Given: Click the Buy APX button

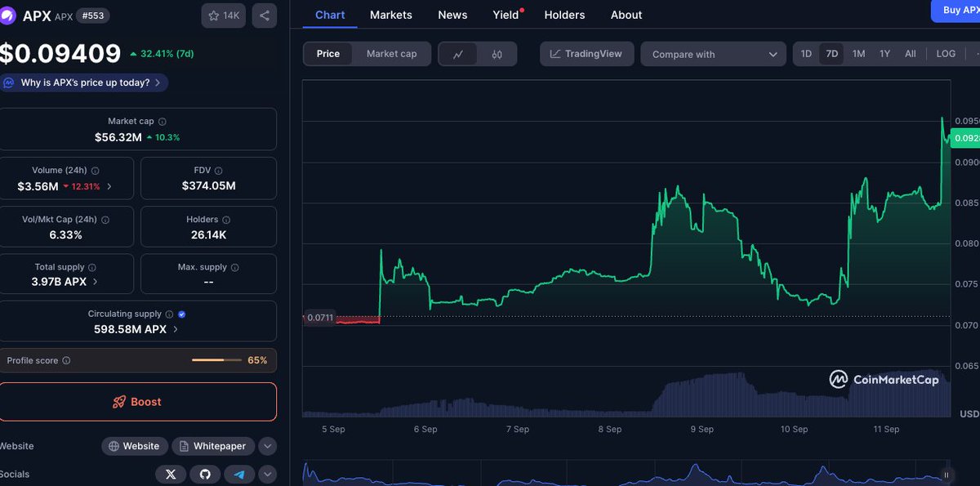Looking at the screenshot, I should (x=956, y=10).
